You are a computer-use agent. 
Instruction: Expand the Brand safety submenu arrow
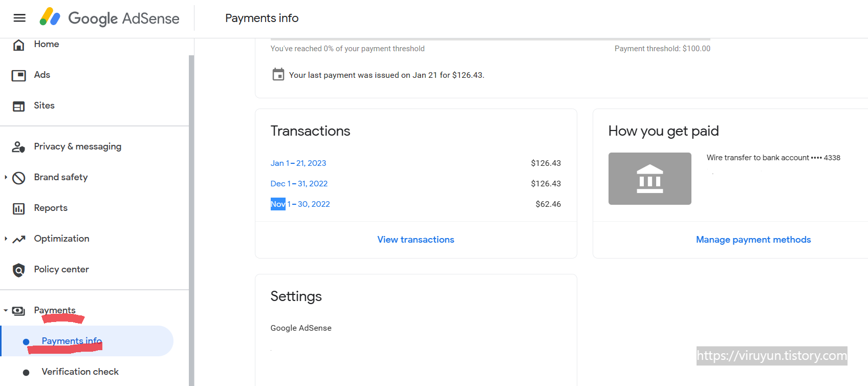click(6, 177)
